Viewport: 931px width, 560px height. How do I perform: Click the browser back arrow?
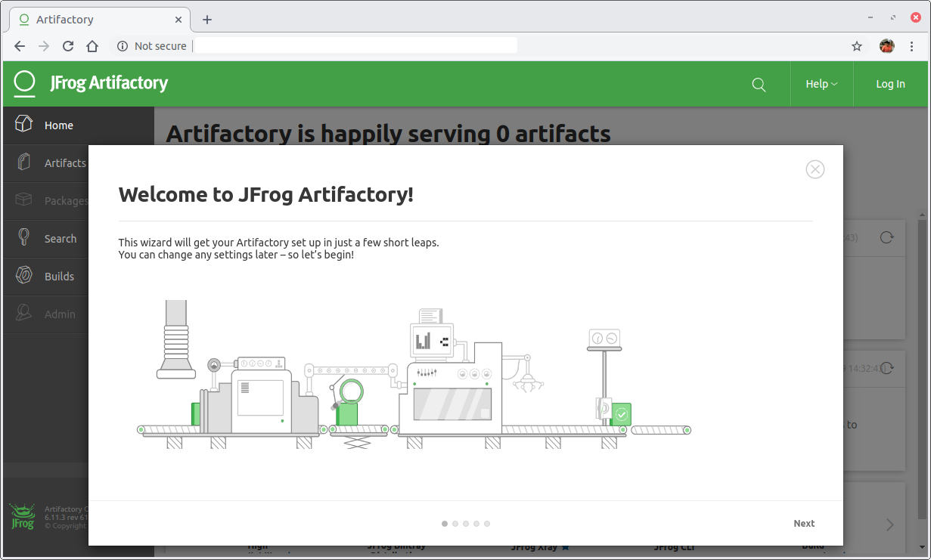click(20, 46)
